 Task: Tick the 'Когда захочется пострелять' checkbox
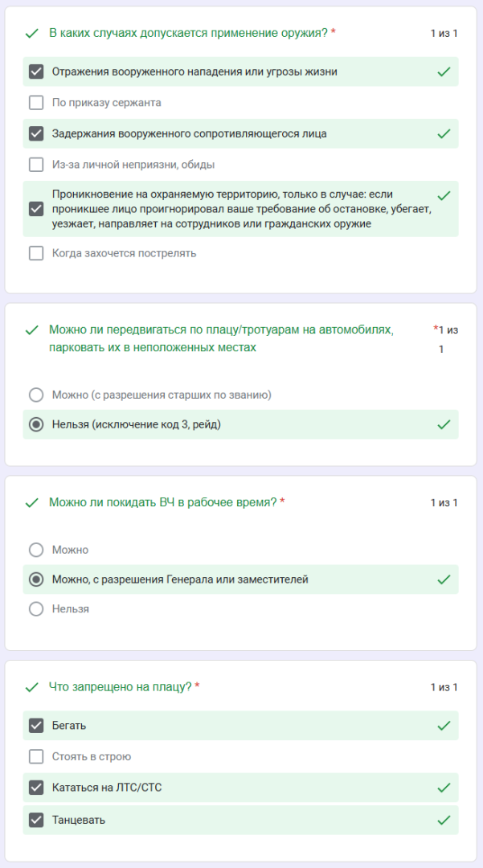click(36, 253)
